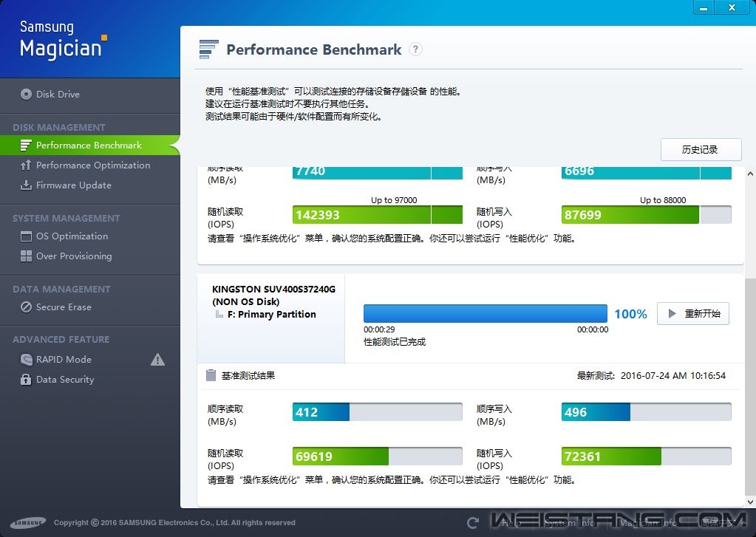Click the Samsung logo in footer

click(28, 522)
